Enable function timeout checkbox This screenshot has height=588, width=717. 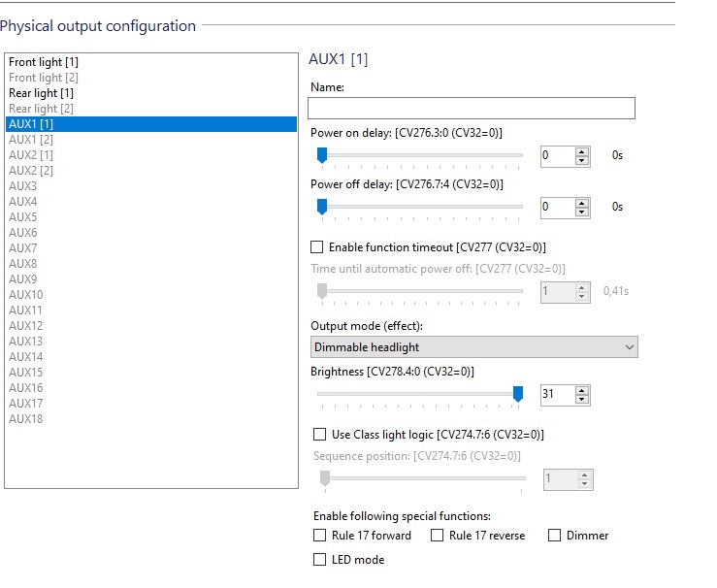pos(316,247)
